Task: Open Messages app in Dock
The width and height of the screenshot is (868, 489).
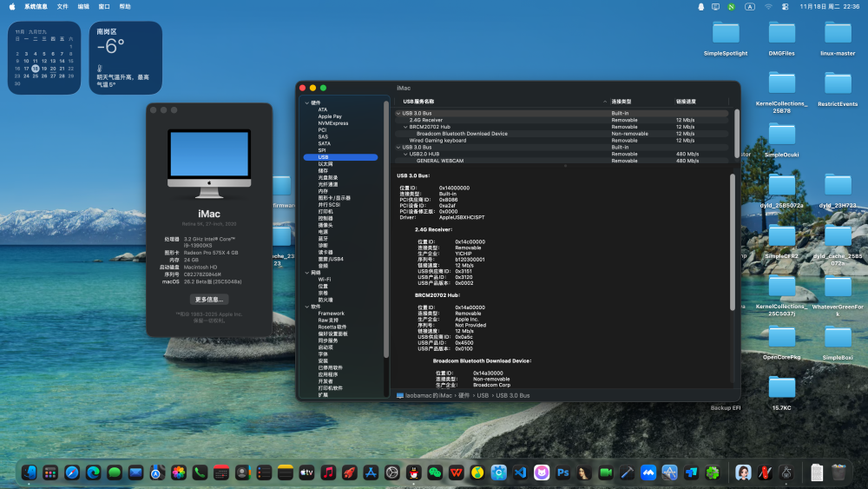Action: point(115,472)
